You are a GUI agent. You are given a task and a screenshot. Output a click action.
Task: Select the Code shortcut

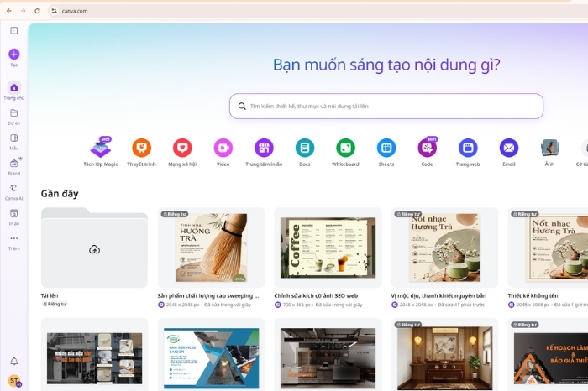pyautogui.click(x=427, y=152)
